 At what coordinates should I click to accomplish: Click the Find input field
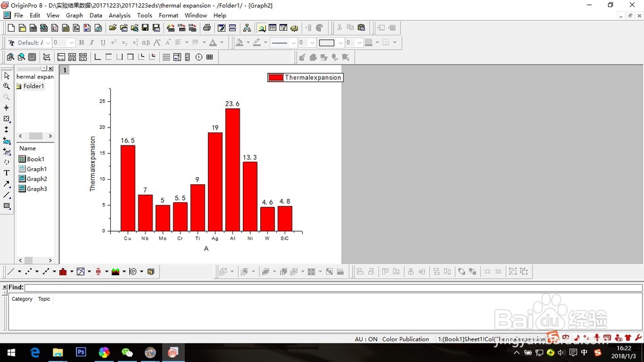coord(333,287)
